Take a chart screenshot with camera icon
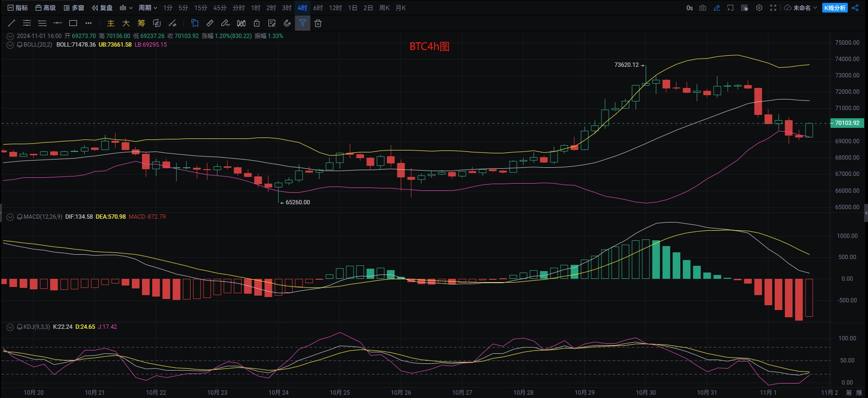Screen dimensions: 868x398 click(702, 8)
